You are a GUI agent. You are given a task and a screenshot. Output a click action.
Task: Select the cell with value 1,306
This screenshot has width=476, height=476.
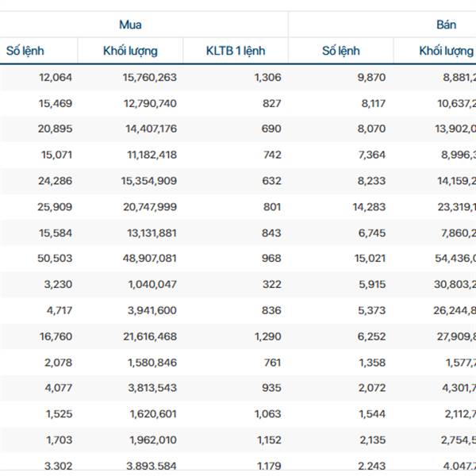[267, 78]
